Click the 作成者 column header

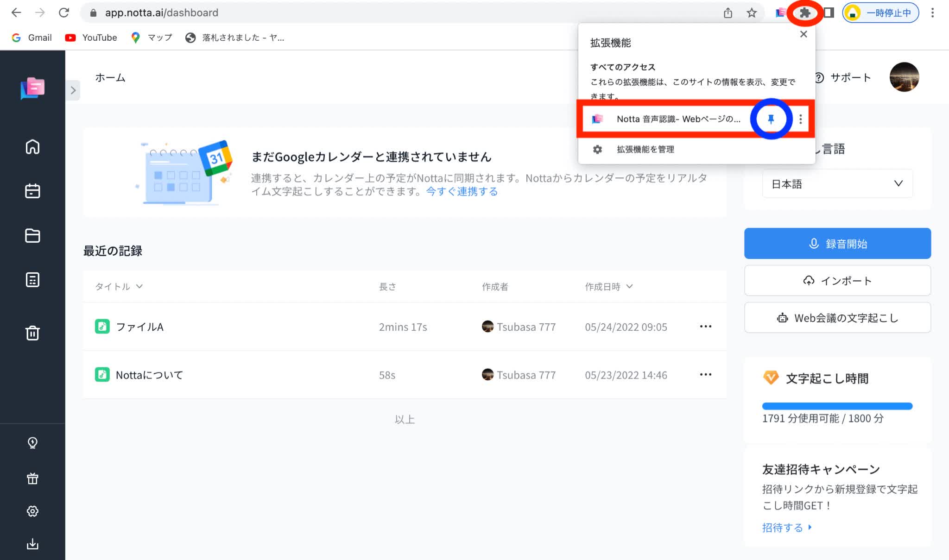pyautogui.click(x=495, y=286)
